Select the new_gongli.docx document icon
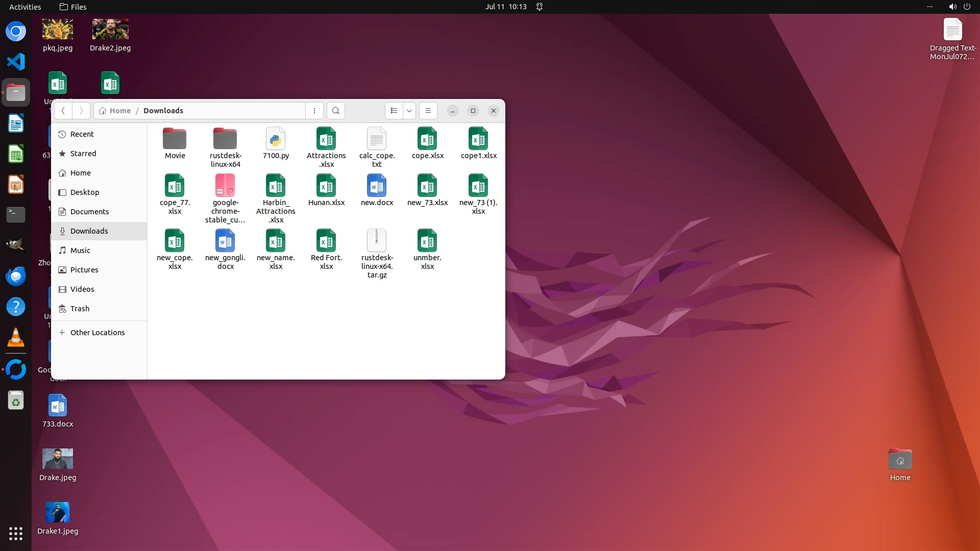This screenshot has width=980, height=551. pyautogui.click(x=225, y=240)
